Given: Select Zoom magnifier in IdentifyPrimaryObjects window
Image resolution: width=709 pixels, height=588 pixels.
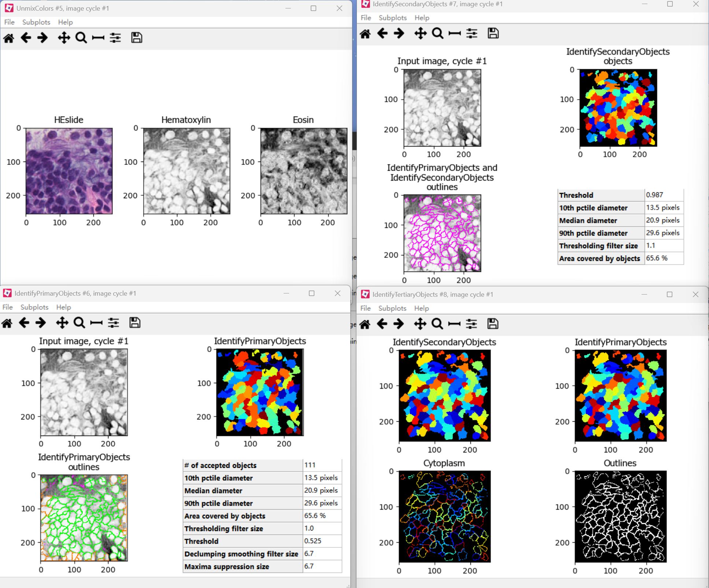Looking at the screenshot, I should 79,323.
